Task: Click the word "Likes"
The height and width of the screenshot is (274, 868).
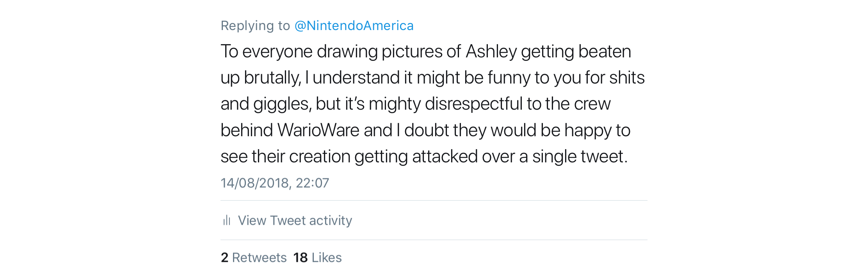Action: [327, 258]
